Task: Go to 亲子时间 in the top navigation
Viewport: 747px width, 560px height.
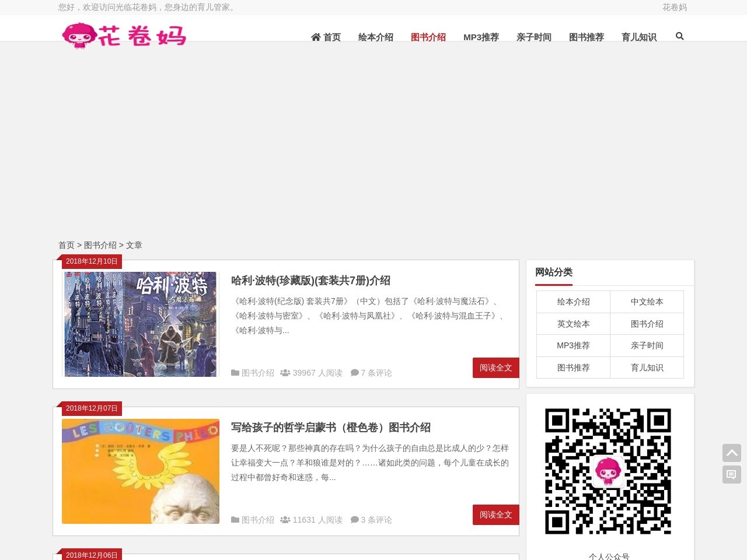Action: (533, 37)
